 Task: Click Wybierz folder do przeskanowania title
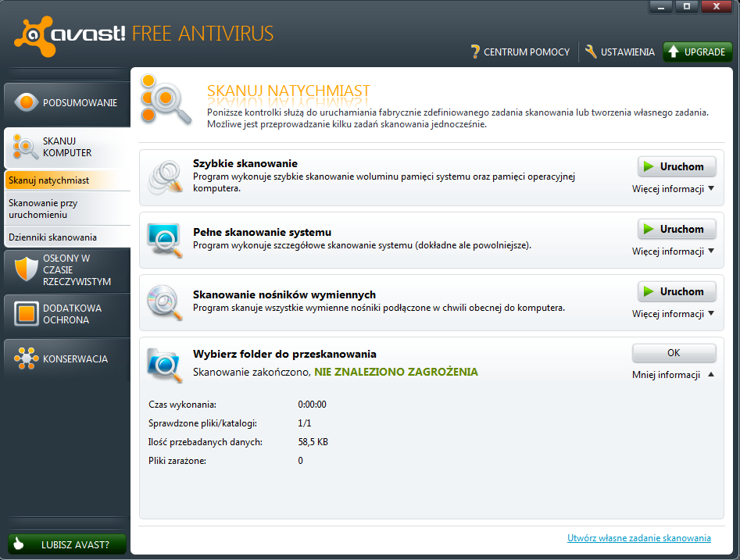[x=284, y=354]
